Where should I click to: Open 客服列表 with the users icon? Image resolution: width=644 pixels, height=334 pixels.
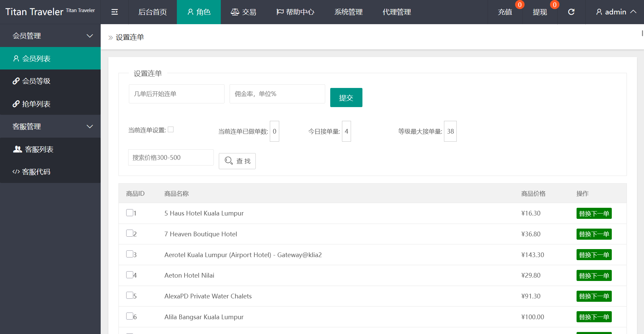(17, 149)
